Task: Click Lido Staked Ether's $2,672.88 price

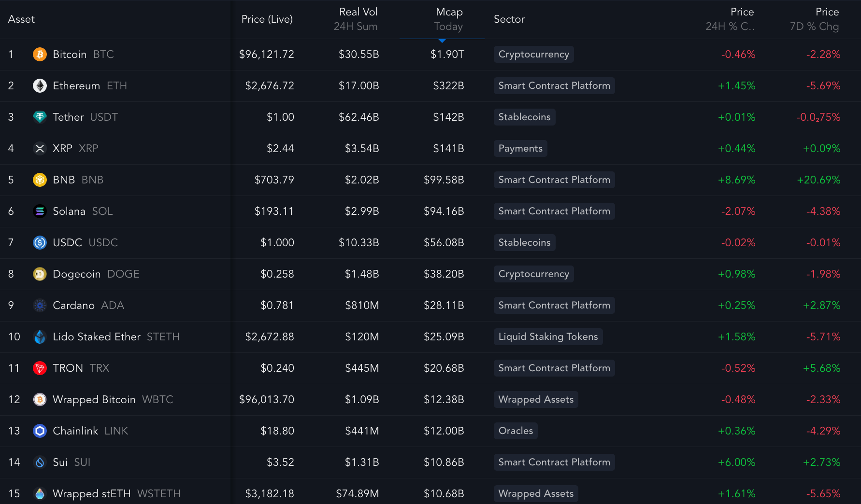Action: 270,337
